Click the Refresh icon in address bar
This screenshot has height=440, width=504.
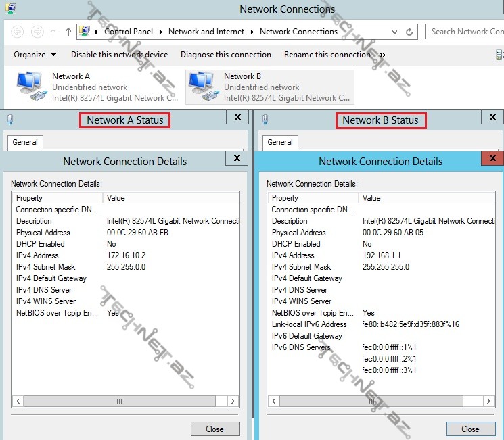409,32
